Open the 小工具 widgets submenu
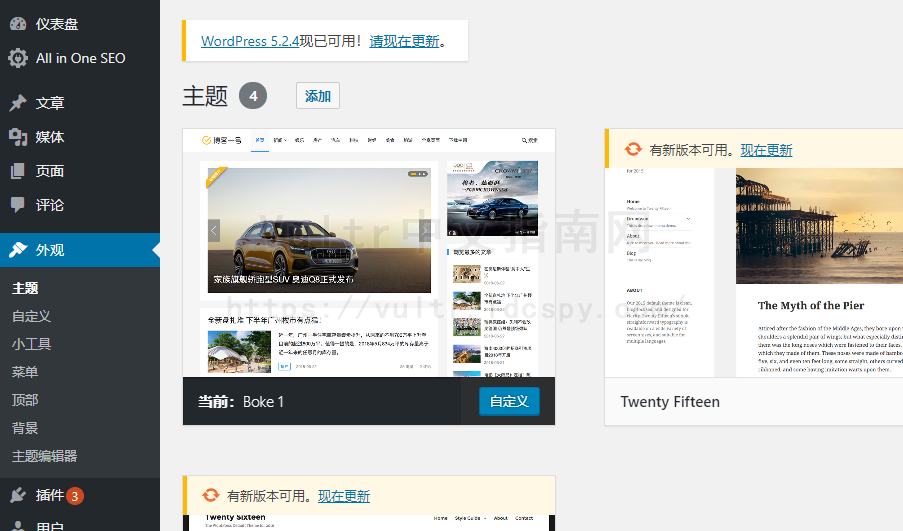903x531 pixels. (32, 344)
